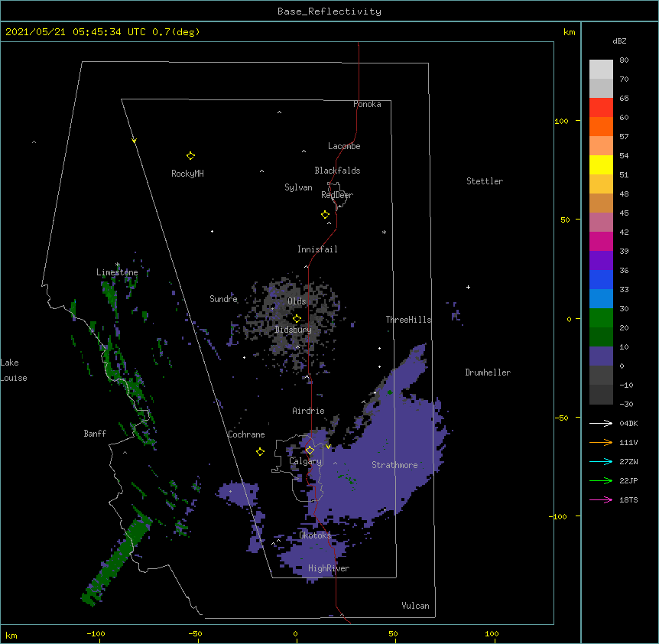Click the Banff label

pos(95,434)
